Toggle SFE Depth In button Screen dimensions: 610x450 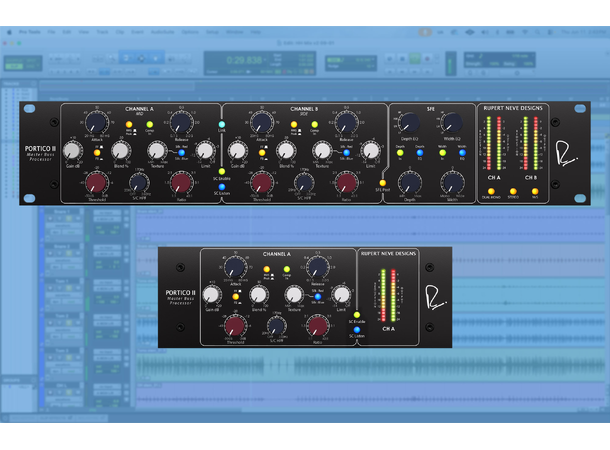coord(400,153)
